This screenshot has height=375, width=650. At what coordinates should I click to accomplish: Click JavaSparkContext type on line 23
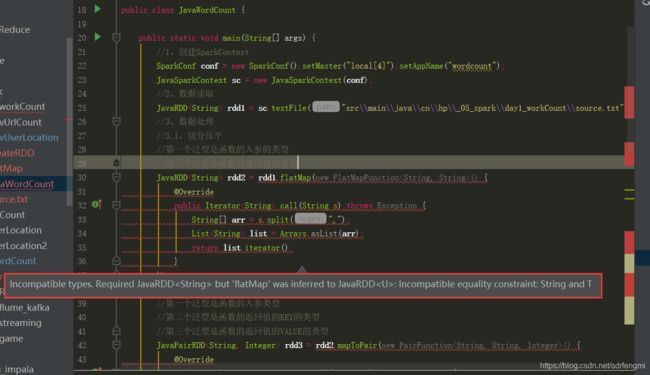[x=192, y=80]
